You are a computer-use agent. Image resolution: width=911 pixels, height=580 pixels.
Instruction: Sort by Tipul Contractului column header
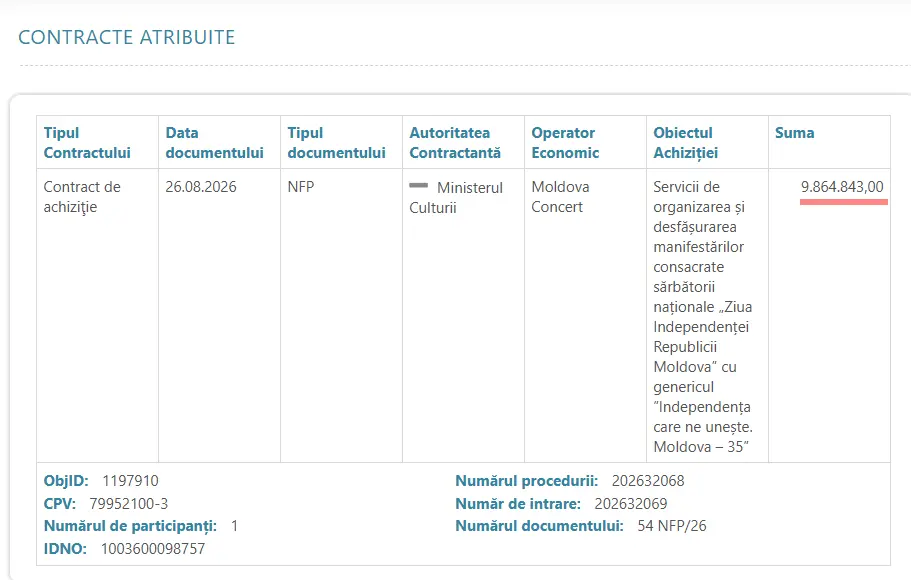point(87,142)
